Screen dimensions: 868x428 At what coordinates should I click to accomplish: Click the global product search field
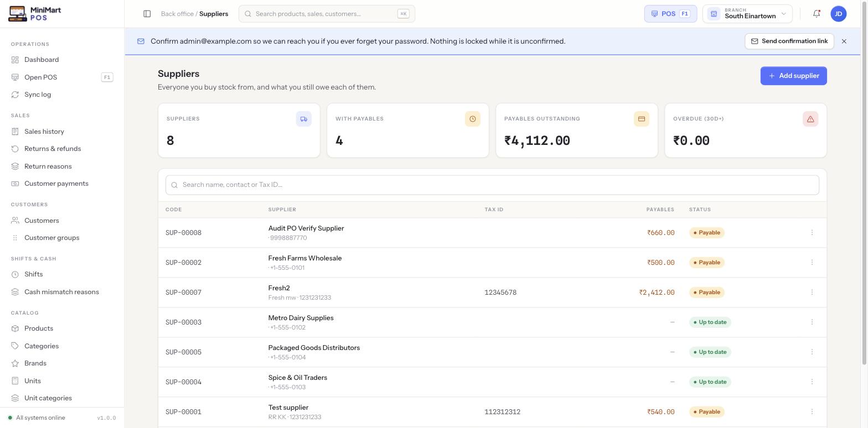click(x=327, y=14)
